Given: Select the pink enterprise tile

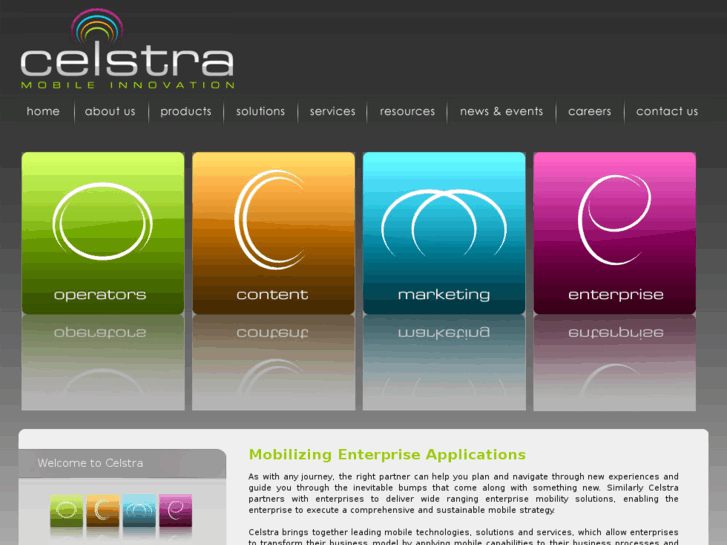Looking at the screenshot, I should click(614, 233).
